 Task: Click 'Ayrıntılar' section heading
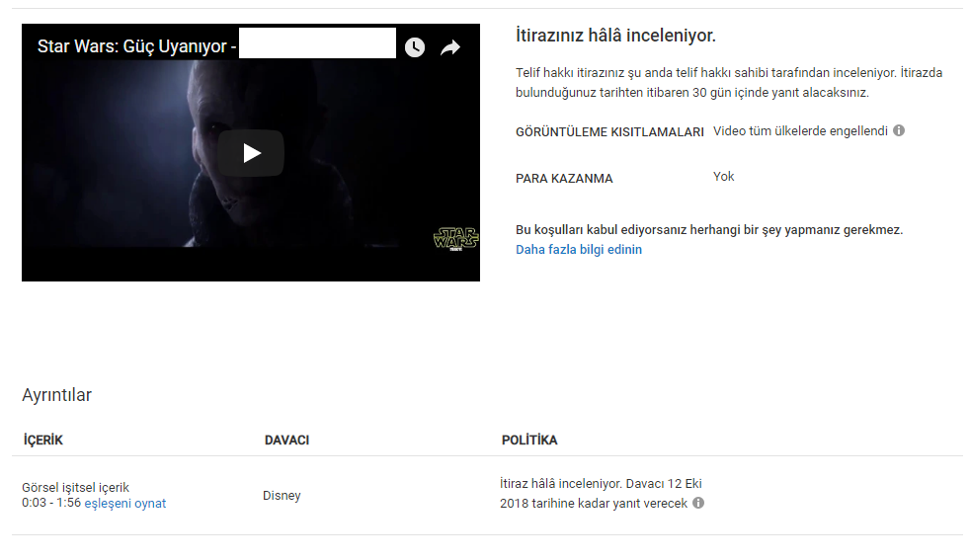pyautogui.click(x=57, y=395)
